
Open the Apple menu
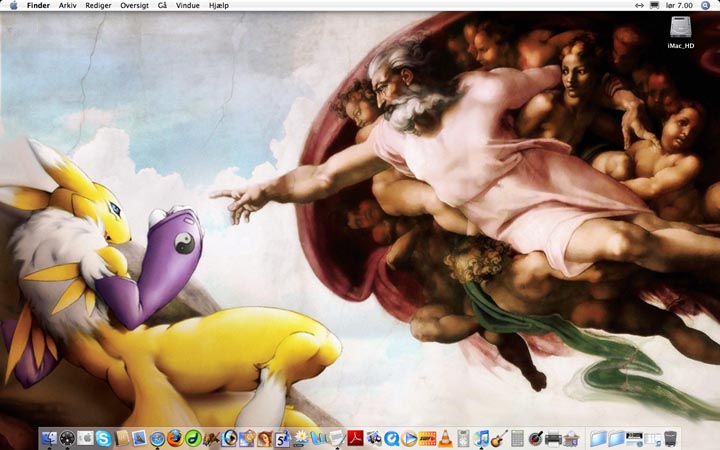(x=13, y=6)
